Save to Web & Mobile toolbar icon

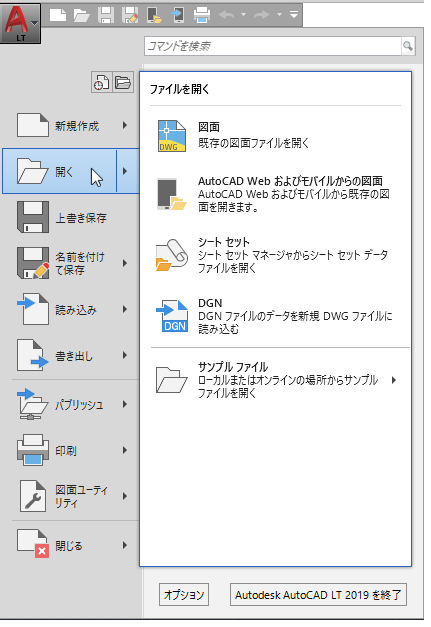[x=178, y=15]
